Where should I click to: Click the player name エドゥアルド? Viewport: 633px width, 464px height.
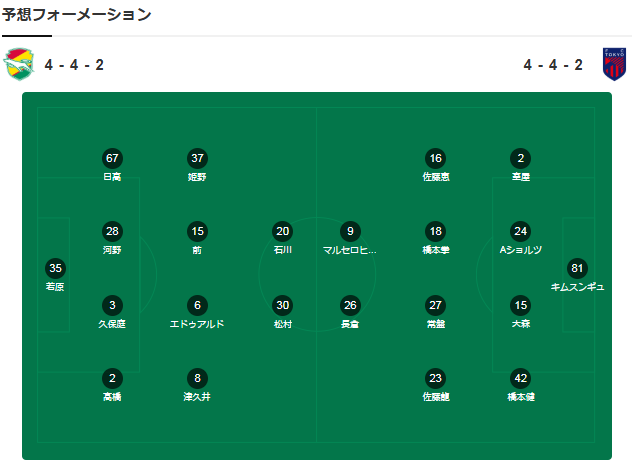point(197,324)
